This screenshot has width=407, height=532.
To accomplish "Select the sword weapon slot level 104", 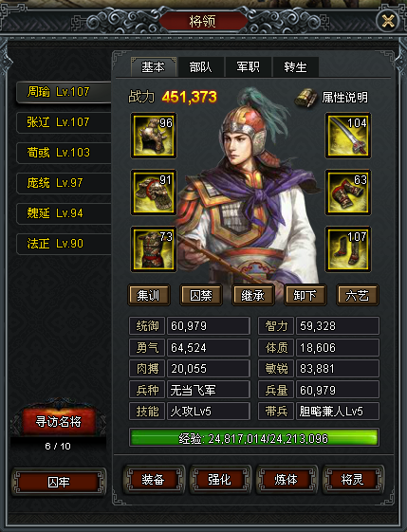I will pos(348,136).
